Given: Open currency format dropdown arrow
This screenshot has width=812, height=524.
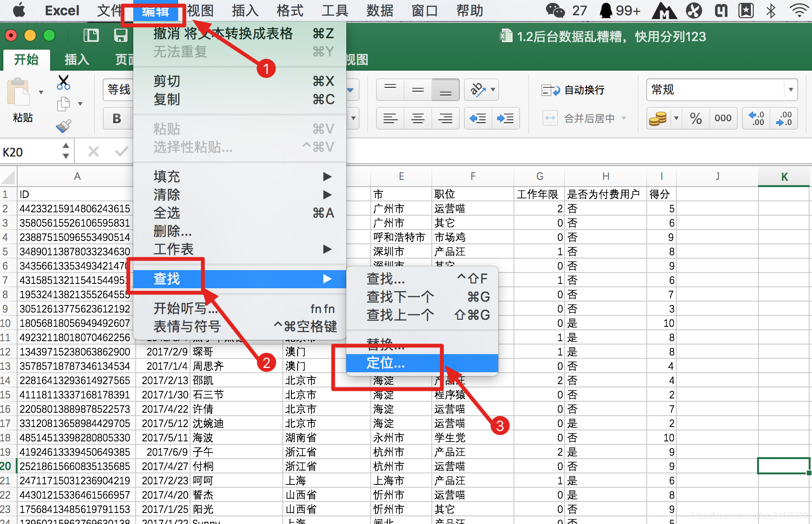Looking at the screenshot, I should [x=676, y=118].
